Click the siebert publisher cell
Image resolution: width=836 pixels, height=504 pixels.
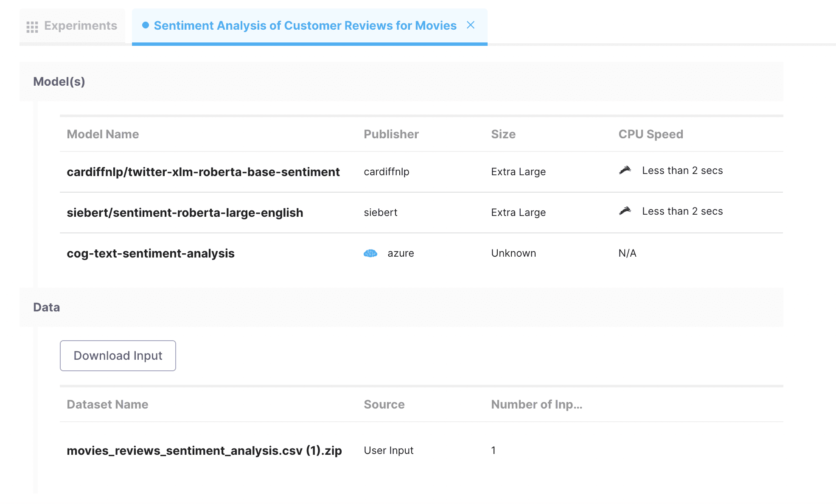pos(381,213)
